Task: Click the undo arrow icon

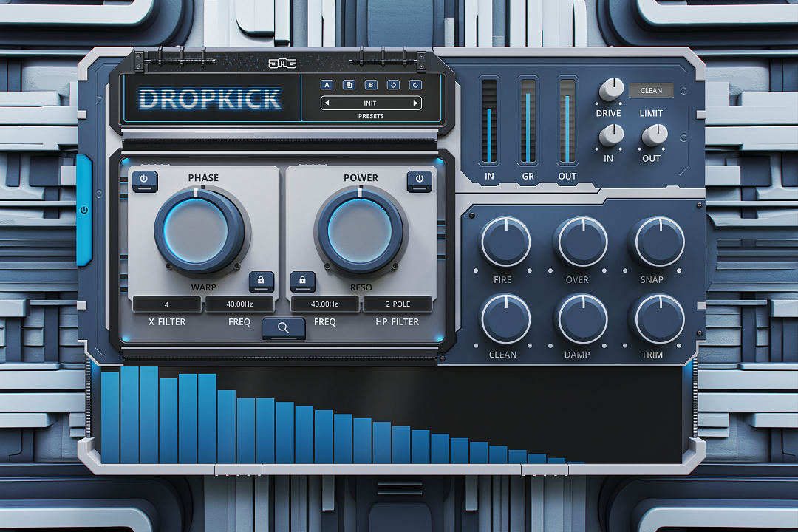Action: [394, 85]
